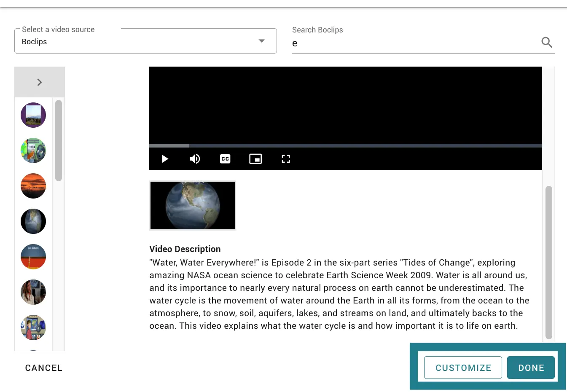The height and width of the screenshot is (392, 567).
Task: Enable picture-in-picture mode
Action: click(x=255, y=159)
